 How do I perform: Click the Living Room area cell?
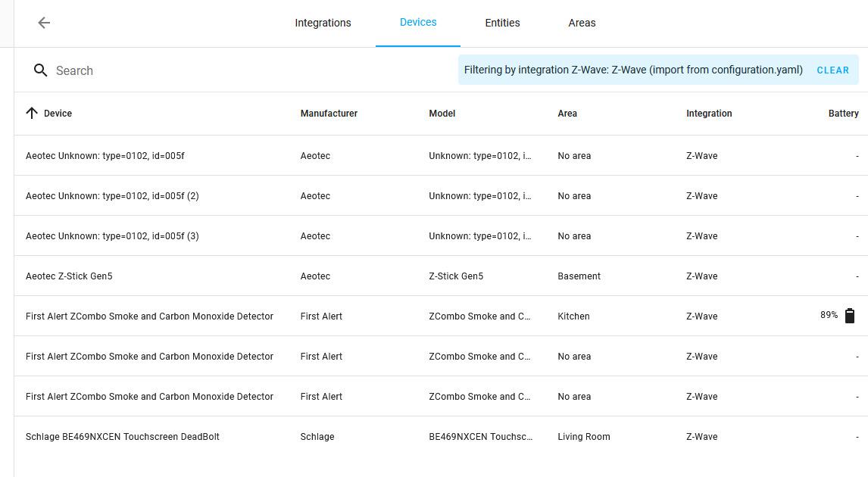pos(583,437)
